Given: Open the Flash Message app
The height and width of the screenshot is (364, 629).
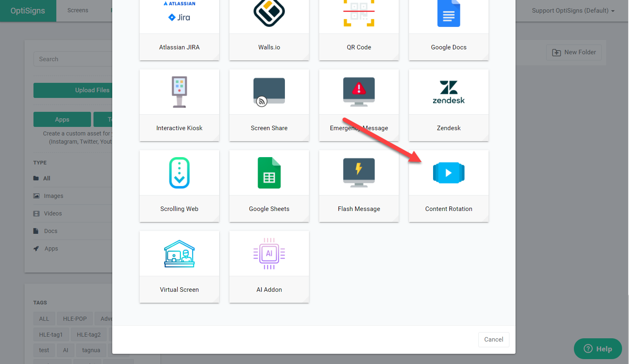Looking at the screenshot, I should pos(359,173).
